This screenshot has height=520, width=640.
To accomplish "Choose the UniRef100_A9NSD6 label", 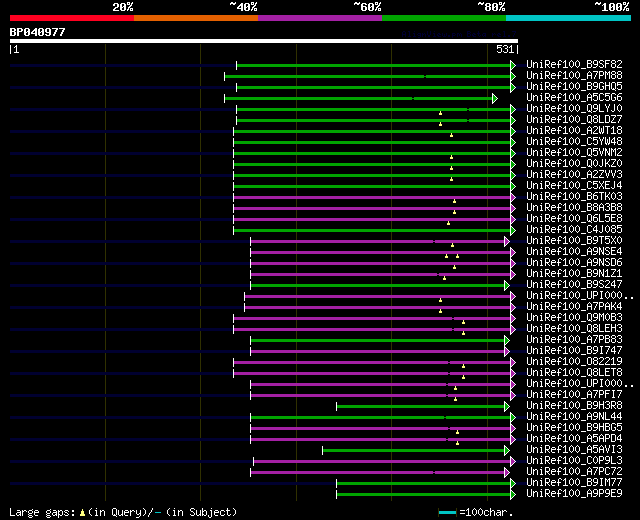I will point(574,263).
